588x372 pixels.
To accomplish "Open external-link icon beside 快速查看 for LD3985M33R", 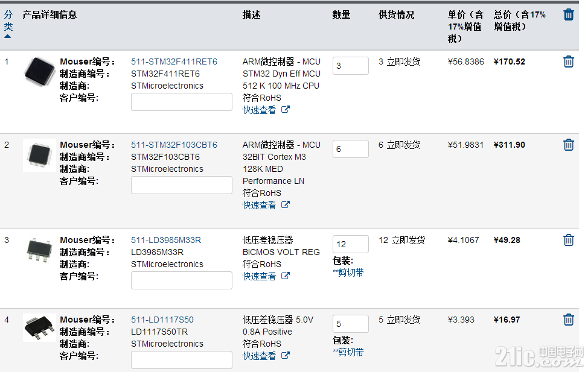I will 286,276.
